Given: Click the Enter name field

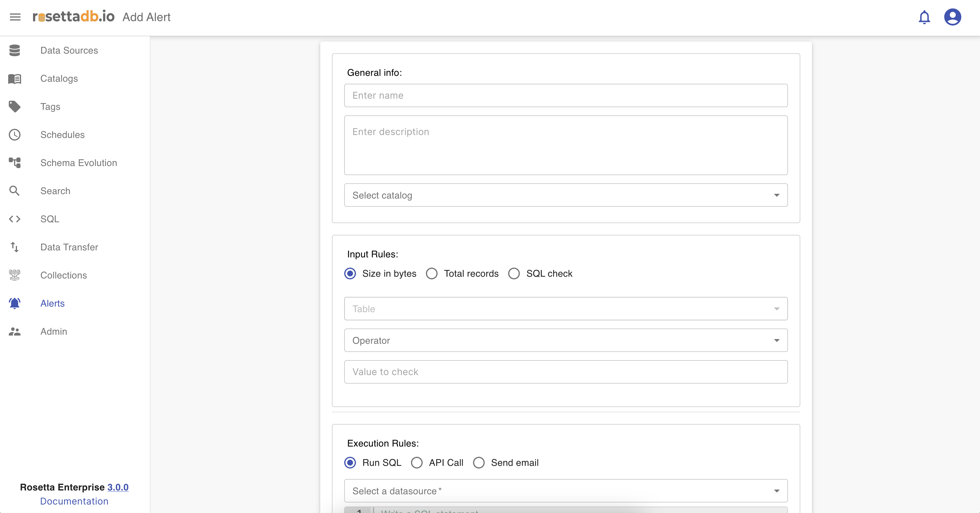Looking at the screenshot, I should tap(566, 95).
